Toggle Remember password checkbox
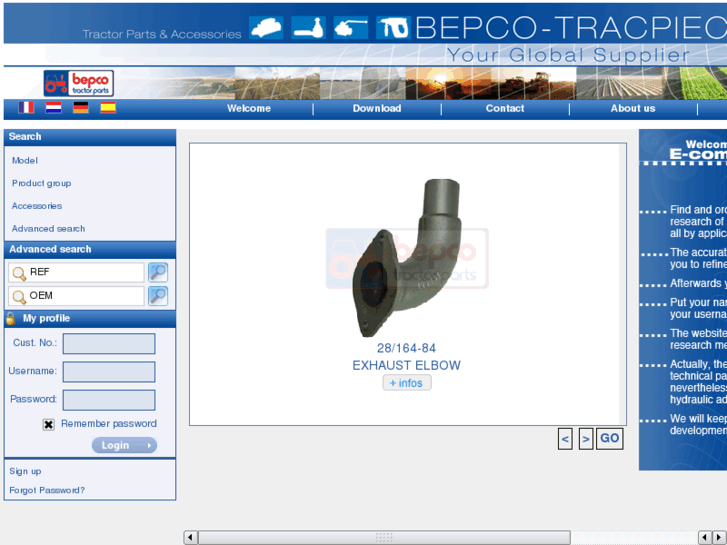The height and width of the screenshot is (545, 727). (x=49, y=424)
